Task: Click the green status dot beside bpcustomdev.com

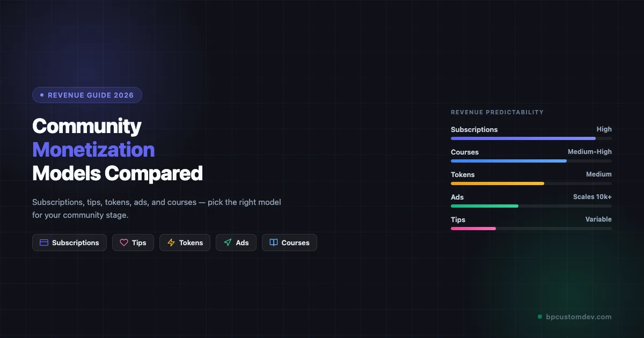Action: (x=539, y=317)
